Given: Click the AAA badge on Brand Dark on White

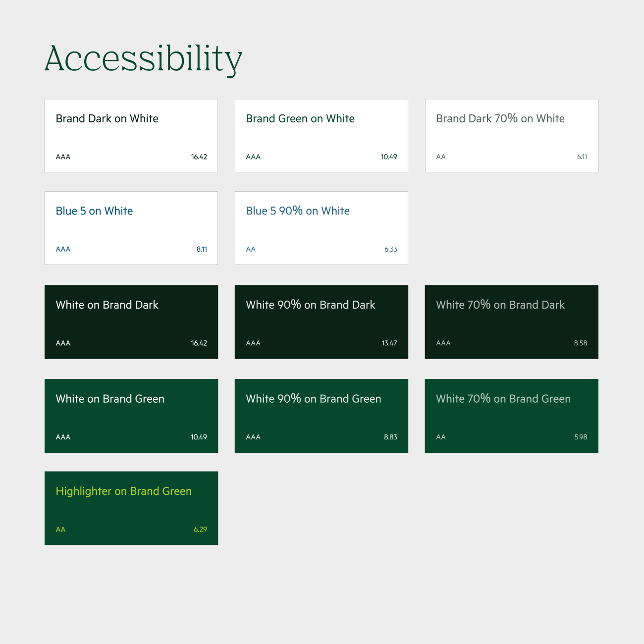Looking at the screenshot, I should pos(63,157).
